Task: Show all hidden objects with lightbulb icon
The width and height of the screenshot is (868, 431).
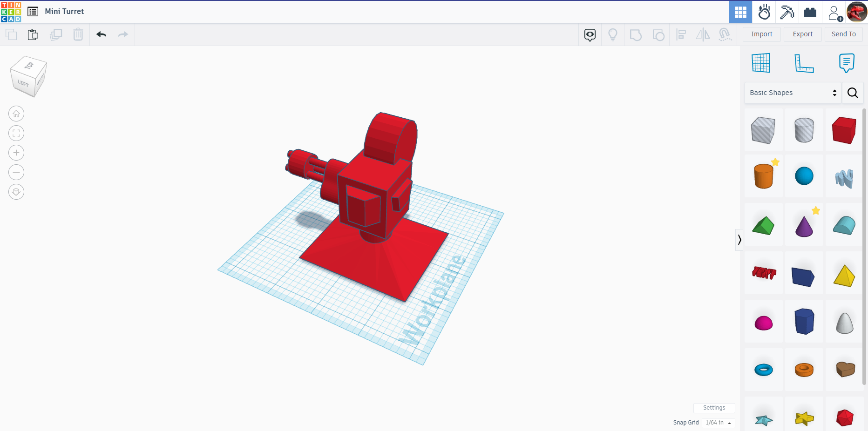Action: click(612, 34)
